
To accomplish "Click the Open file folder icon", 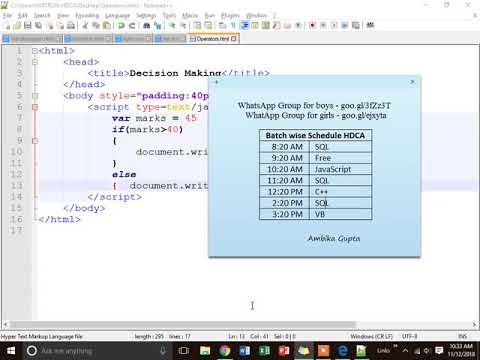I will (17, 25).
